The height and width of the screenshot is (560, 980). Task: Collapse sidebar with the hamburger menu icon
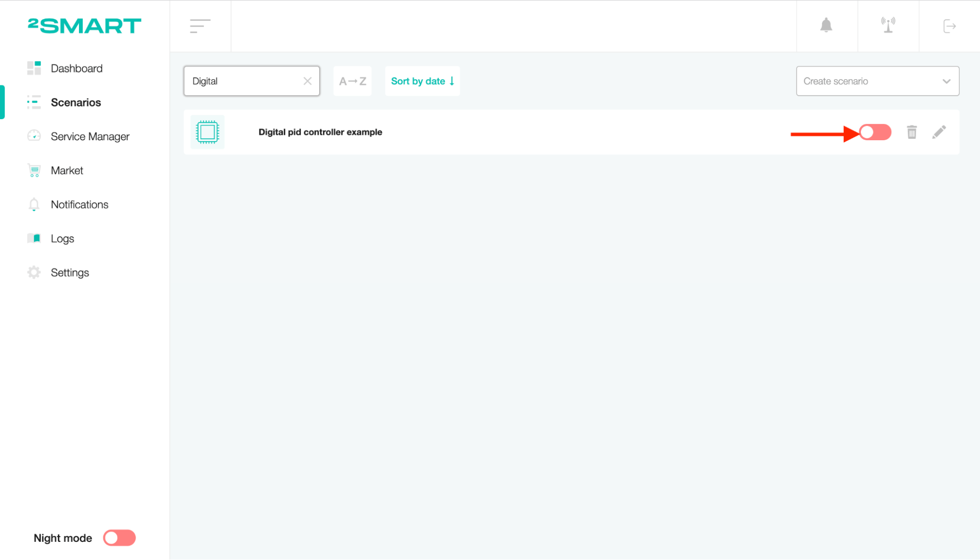click(200, 26)
